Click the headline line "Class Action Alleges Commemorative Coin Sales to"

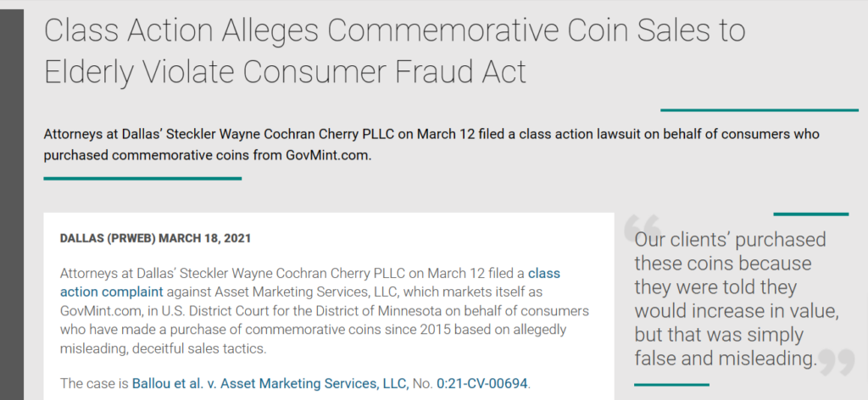point(394,30)
